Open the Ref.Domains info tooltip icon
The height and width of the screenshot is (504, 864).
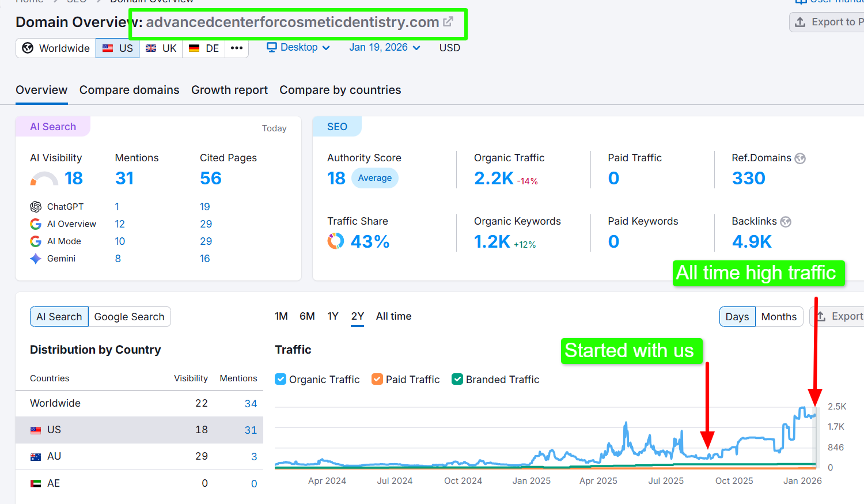800,158
